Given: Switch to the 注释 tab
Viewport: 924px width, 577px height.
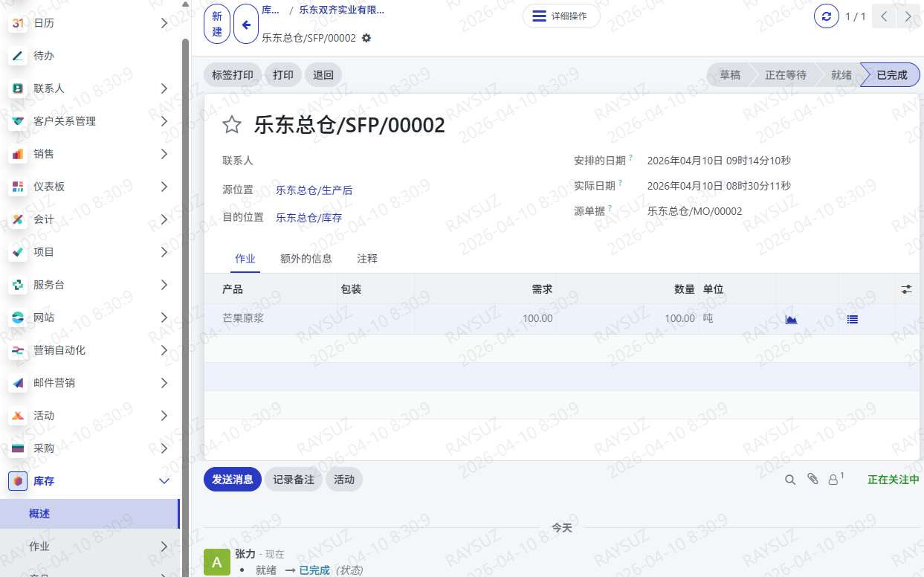Looking at the screenshot, I should pos(367,259).
